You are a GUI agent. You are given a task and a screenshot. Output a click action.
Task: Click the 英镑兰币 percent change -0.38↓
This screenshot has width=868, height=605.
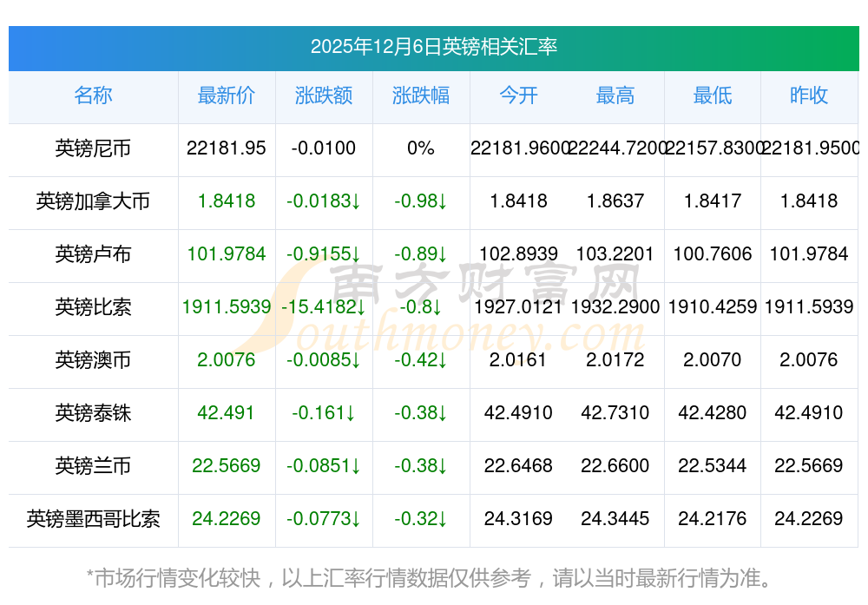(421, 466)
